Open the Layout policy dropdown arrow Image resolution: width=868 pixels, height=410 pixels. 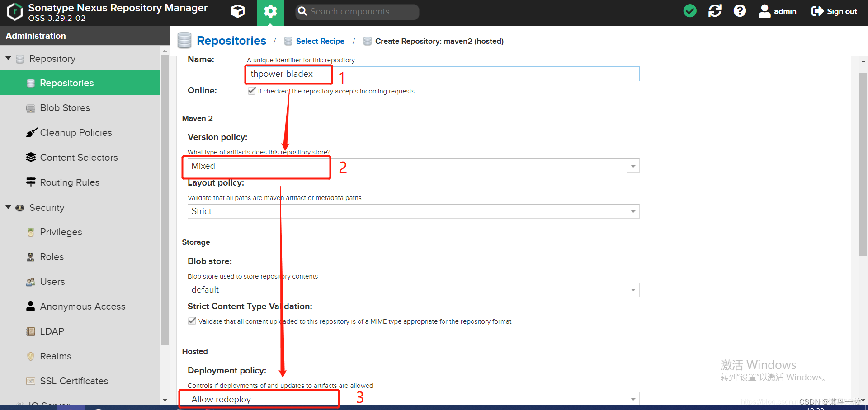click(633, 211)
